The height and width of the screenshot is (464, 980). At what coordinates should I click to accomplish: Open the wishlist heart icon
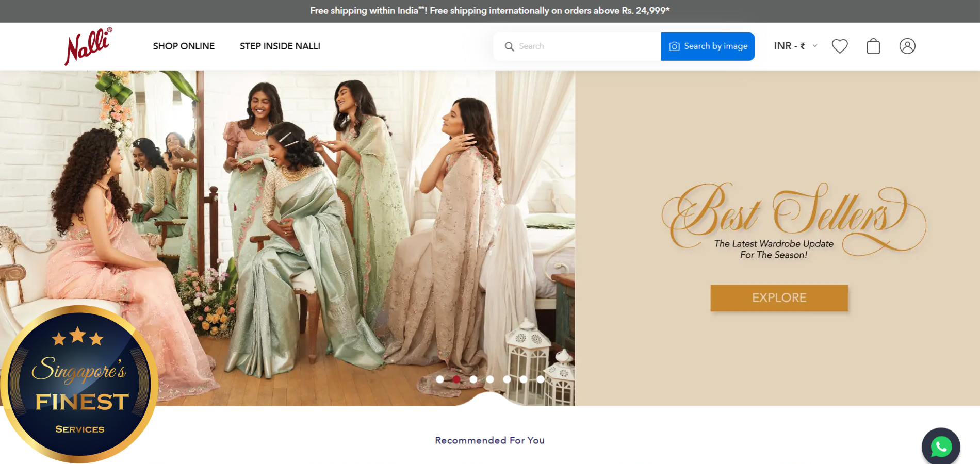(x=840, y=46)
